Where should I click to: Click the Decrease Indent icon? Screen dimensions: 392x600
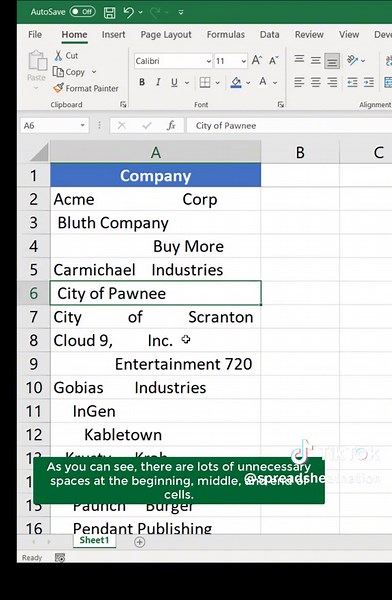click(x=352, y=82)
